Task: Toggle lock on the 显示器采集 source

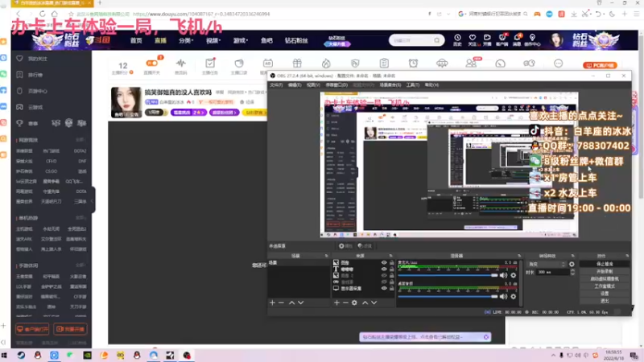Action: 391,288
